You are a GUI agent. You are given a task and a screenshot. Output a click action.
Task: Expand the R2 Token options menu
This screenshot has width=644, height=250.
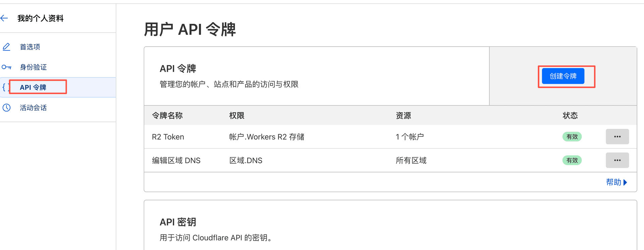tap(617, 137)
